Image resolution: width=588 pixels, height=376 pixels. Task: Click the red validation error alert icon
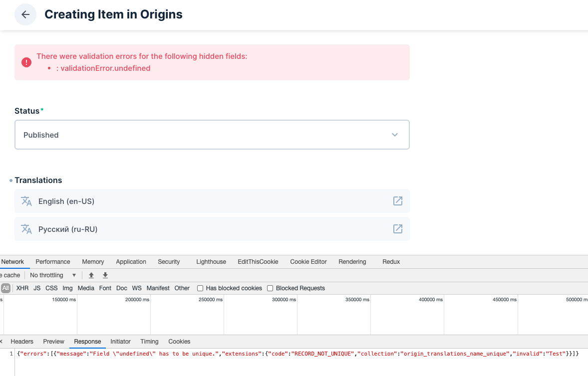[26, 62]
